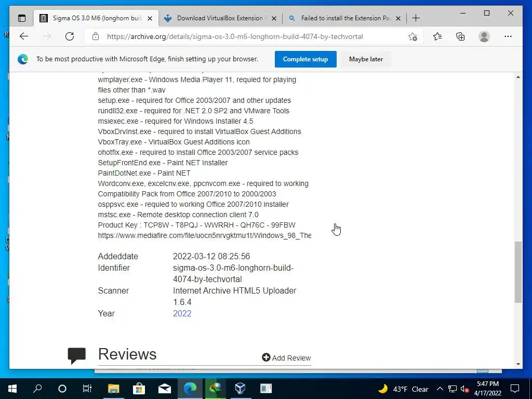This screenshot has height=399, width=532.
Task: Open the Windows Start menu
Action: (x=12, y=389)
